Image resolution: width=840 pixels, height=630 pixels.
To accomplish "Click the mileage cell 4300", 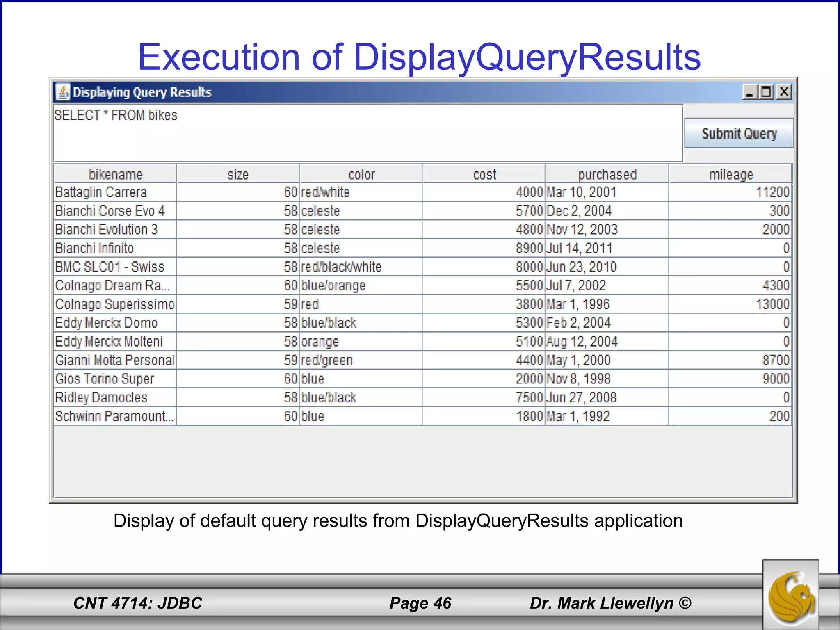I will pyautogui.click(x=730, y=285).
